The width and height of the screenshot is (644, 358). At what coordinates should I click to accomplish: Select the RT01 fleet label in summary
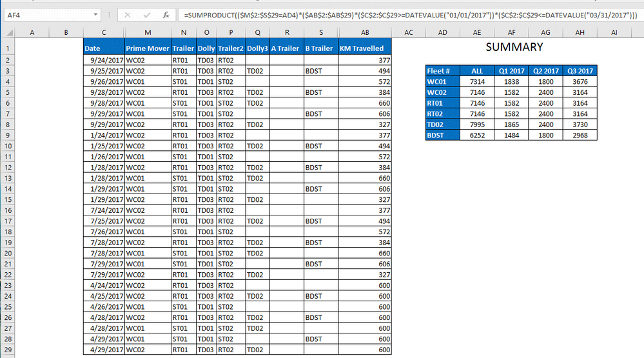point(443,103)
